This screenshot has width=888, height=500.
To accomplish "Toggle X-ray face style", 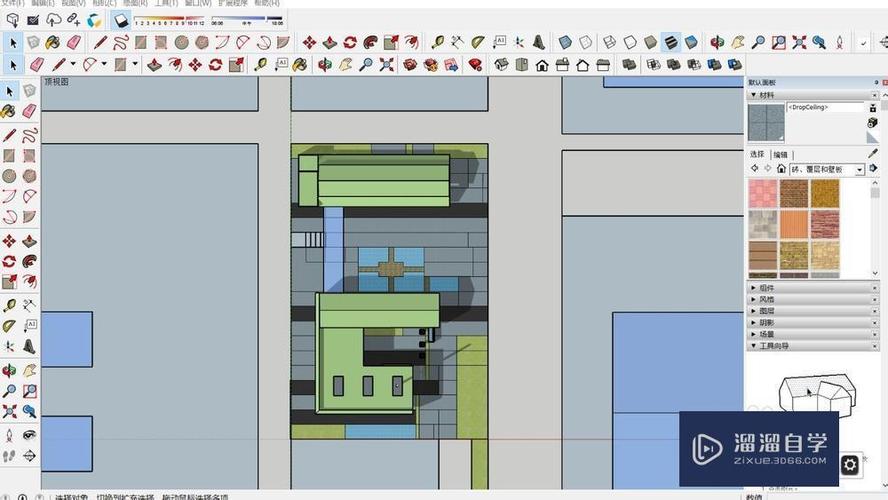I will pyautogui.click(x=565, y=42).
